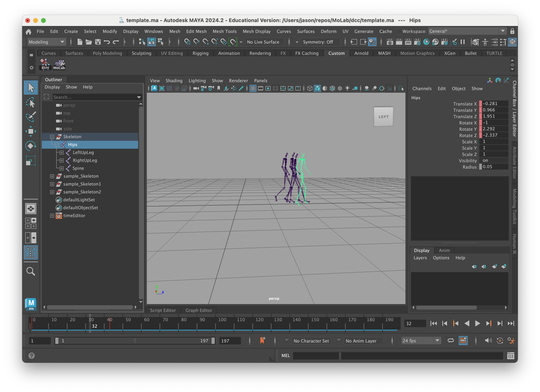Screen dimensions: 540x392
Task: Activate the Rotate tool
Action: point(31,146)
